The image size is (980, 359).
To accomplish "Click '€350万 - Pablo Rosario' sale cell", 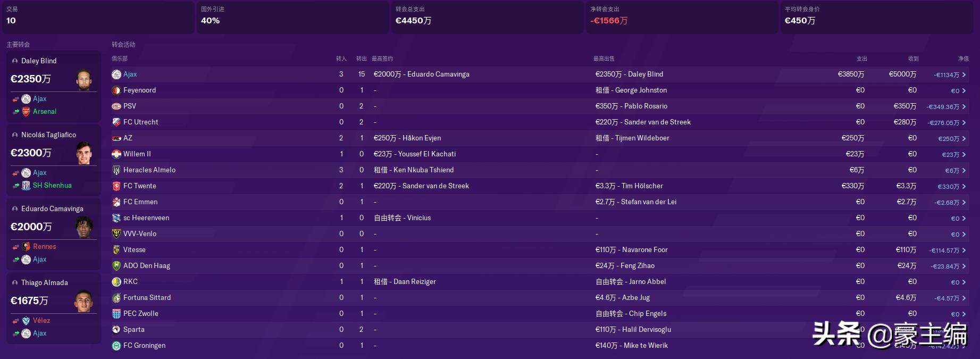I will tap(631, 106).
